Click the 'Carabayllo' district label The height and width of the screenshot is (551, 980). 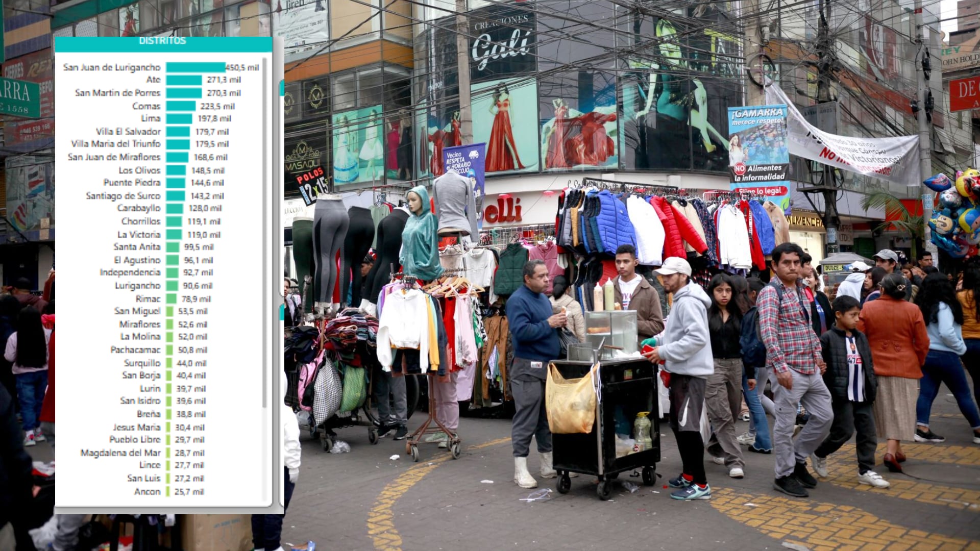tap(139, 208)
